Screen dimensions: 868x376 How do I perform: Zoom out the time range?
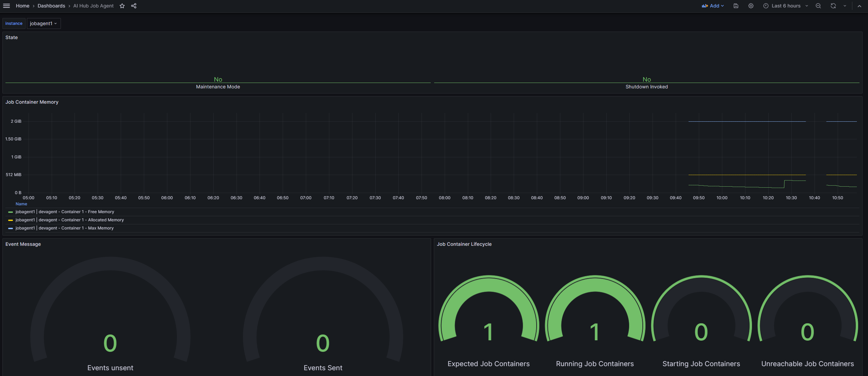(818, 6)
